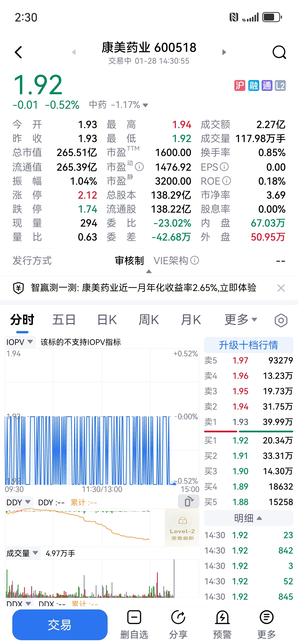Select 卖1 order row at 1.93
The image size is (298, 644).
[x=249, y=422]
